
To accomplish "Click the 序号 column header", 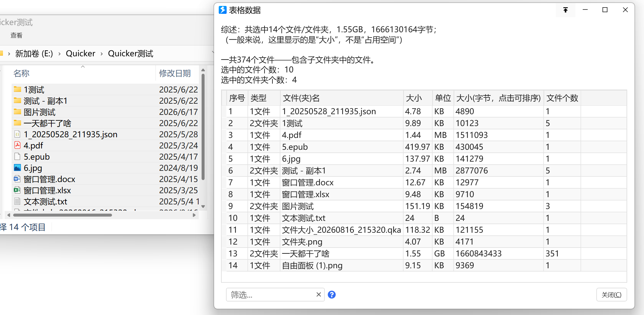I will (237, 98).
